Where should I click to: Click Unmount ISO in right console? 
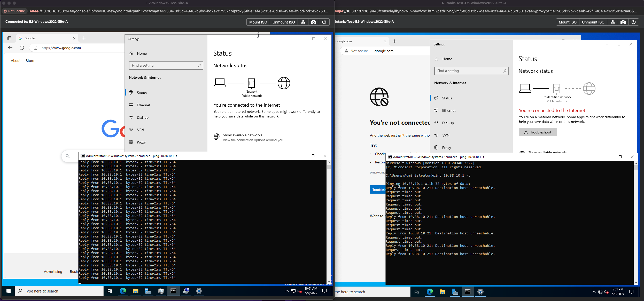tap(593, 22)
